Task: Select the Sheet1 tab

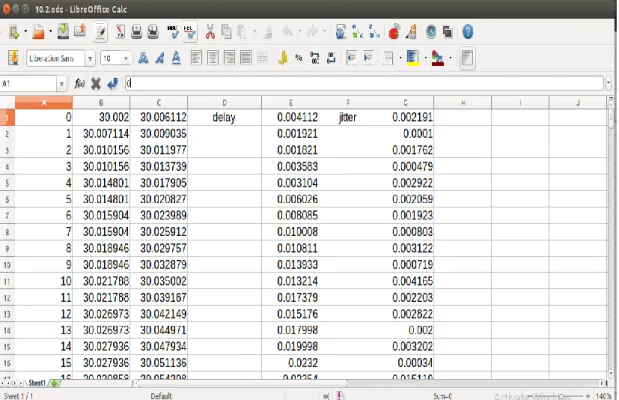Action: point(37,383)
